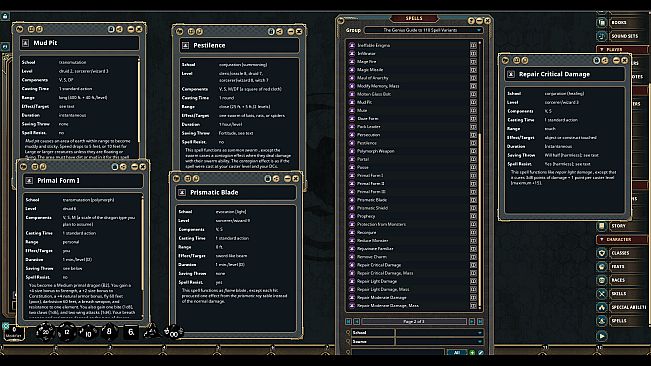Screen dimensions: 651x366
Task: Collapse the Player sidebar section
Action: click(x=622, y=49)
